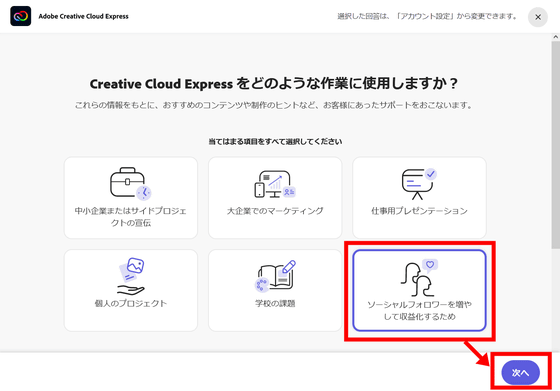Image resolution: width=560 pixels, height=391 pixels.
Task: Click the monitor and phone marketing icon
Action: pyautogui.click(x=275, y=184)
